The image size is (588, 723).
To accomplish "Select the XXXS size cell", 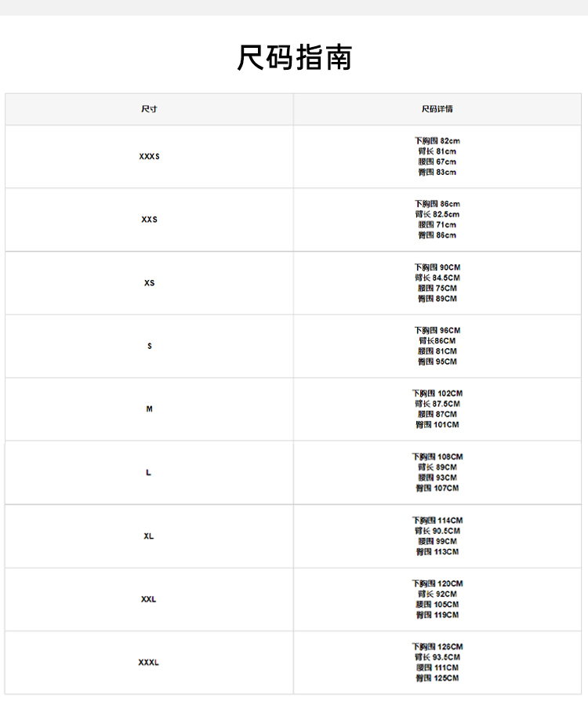I will pos(149,157).
